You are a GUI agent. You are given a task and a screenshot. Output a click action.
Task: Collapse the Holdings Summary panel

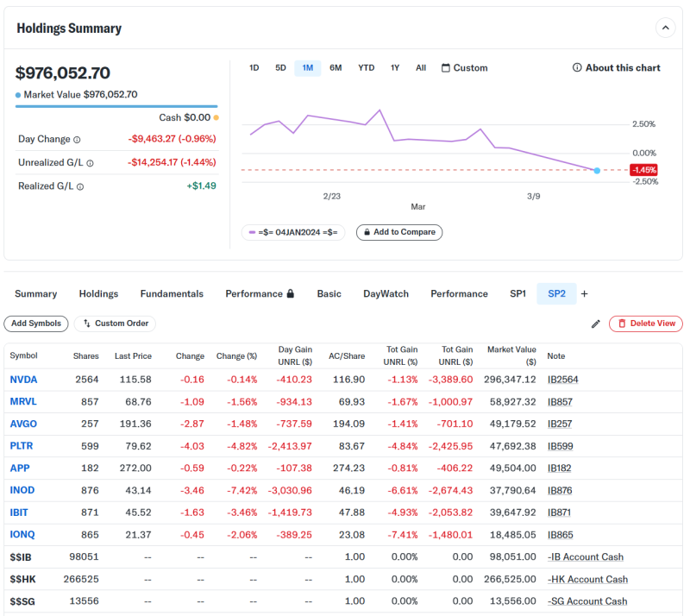click(x=665, y=28)
